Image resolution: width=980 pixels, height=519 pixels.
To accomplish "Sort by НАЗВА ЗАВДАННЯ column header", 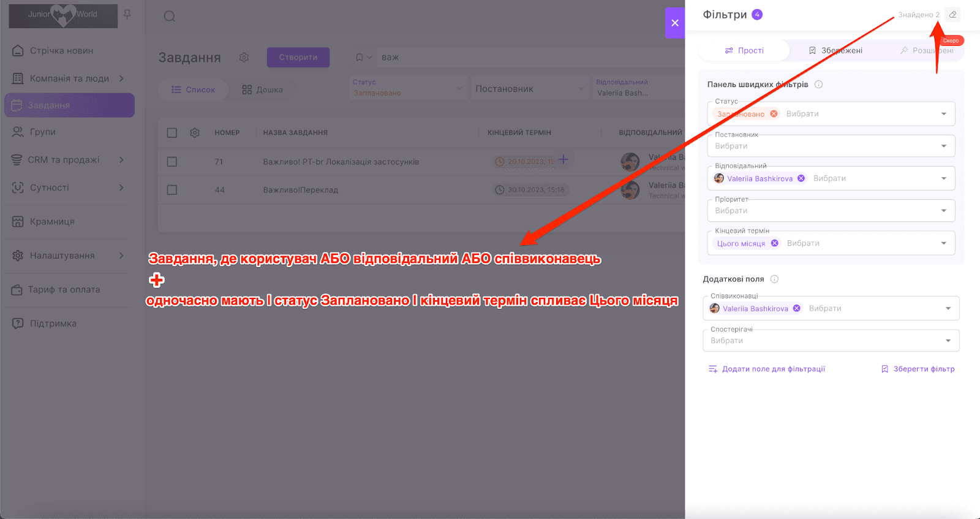I will (295, 132).
